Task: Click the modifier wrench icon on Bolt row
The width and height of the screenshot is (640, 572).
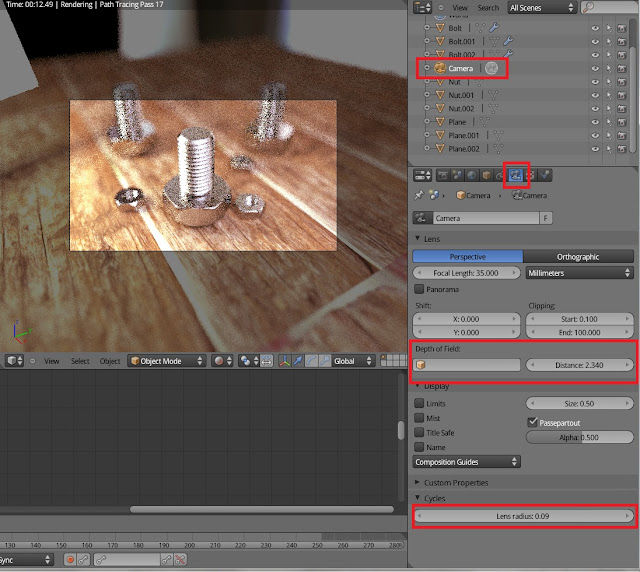Action: [494, 28]
